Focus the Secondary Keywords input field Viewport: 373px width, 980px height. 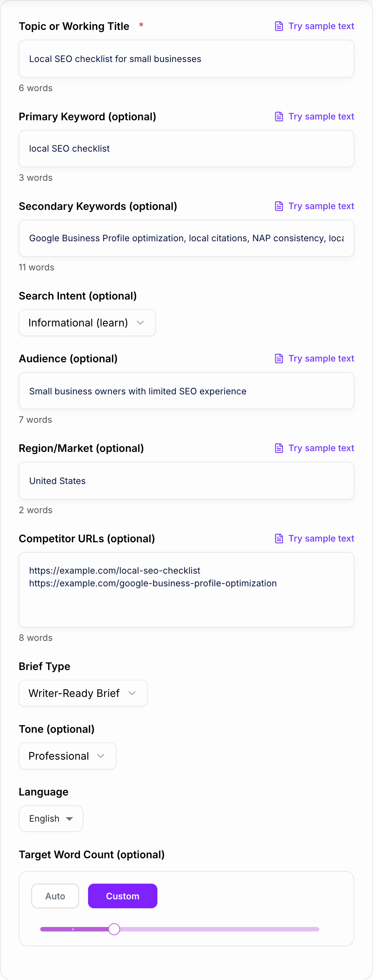186,238
